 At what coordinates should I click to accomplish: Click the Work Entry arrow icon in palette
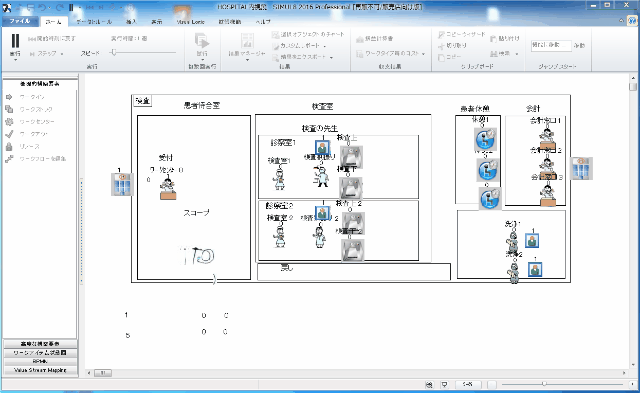click(9, 97)
